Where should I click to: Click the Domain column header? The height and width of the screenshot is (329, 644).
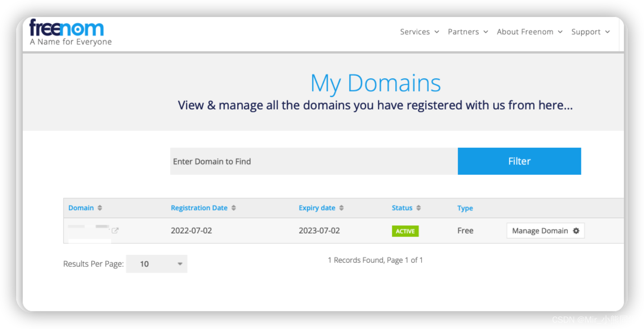point(81,208)
